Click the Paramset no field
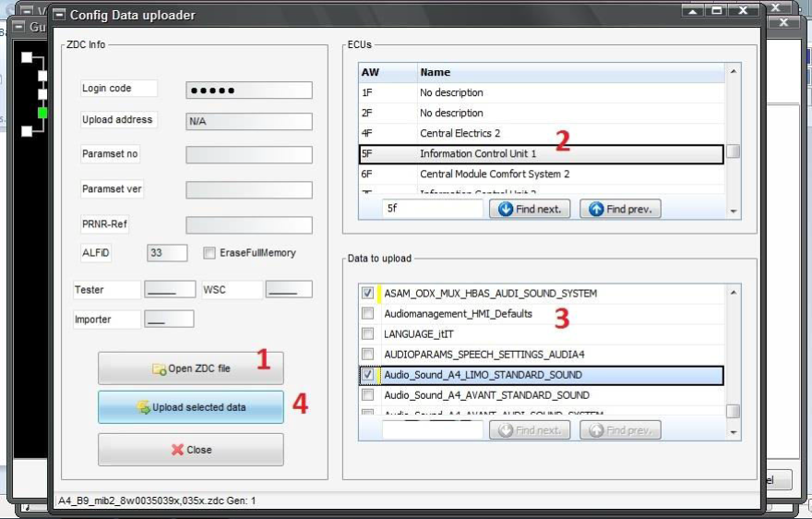The width and height of the screenshot is (812, 519). [x=249, y=154]
